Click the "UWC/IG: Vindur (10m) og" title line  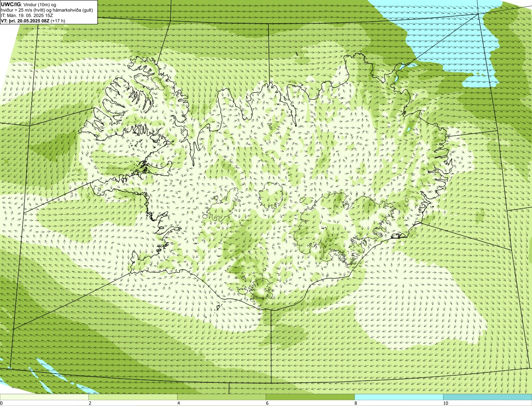tap(29, 5)
